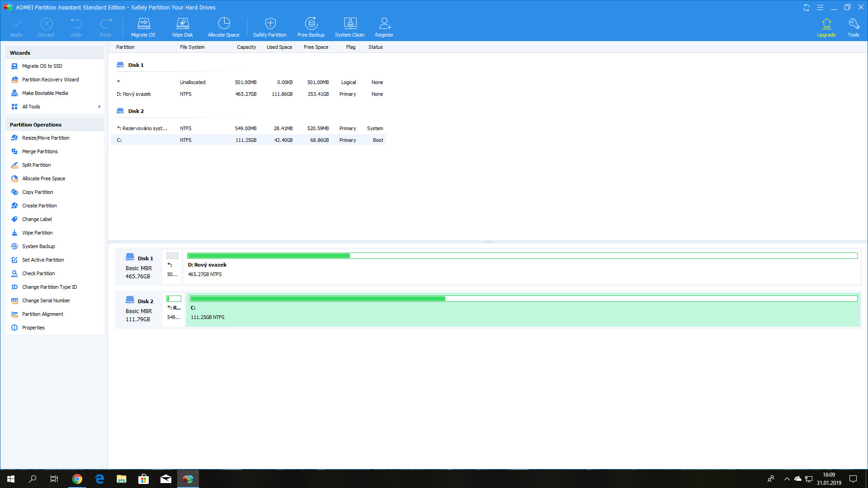
Task: Click the Migrate OS toolbar icon
Action: pos(143,27)
